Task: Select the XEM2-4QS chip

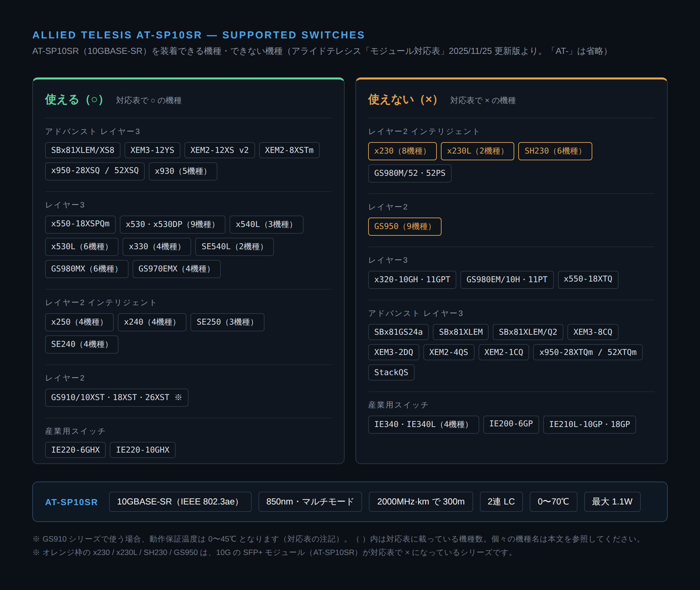Action: click(x=449, y=352)
